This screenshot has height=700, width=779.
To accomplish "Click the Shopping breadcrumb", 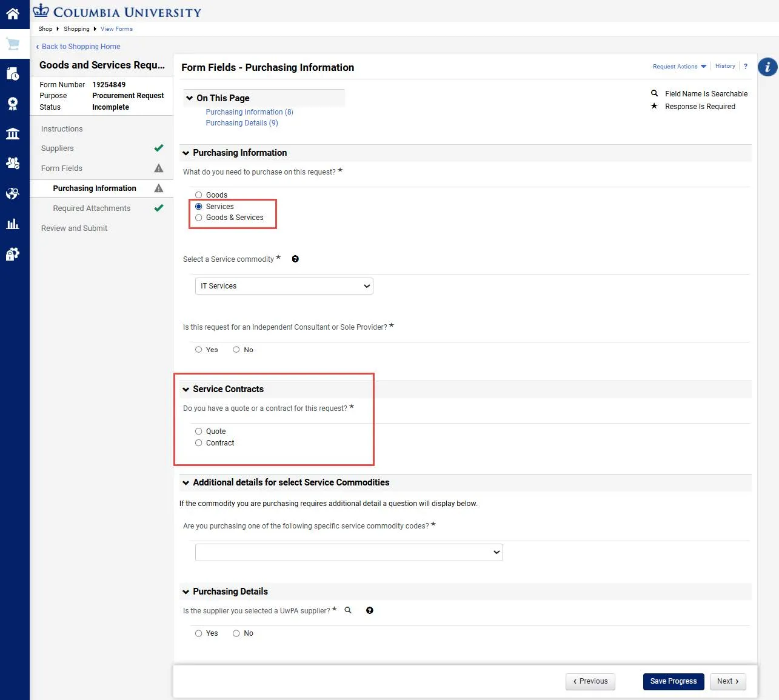I will (x=76, y=29).
